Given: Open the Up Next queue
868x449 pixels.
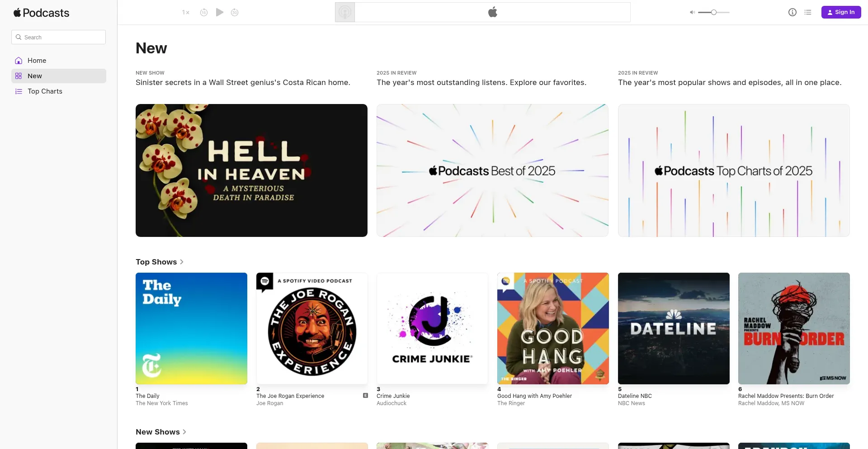Looking at the screenshot, I should point(808,12).
